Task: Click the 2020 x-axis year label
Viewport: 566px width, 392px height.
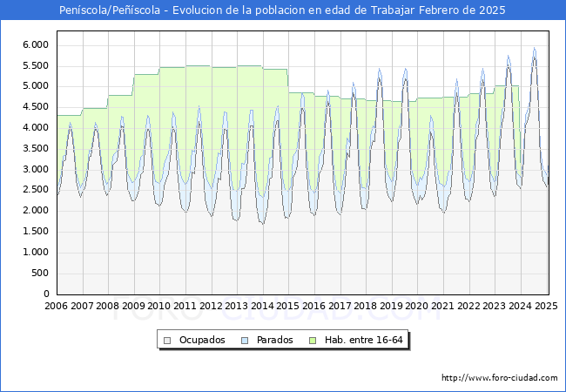Action: [x=417, y=306]
